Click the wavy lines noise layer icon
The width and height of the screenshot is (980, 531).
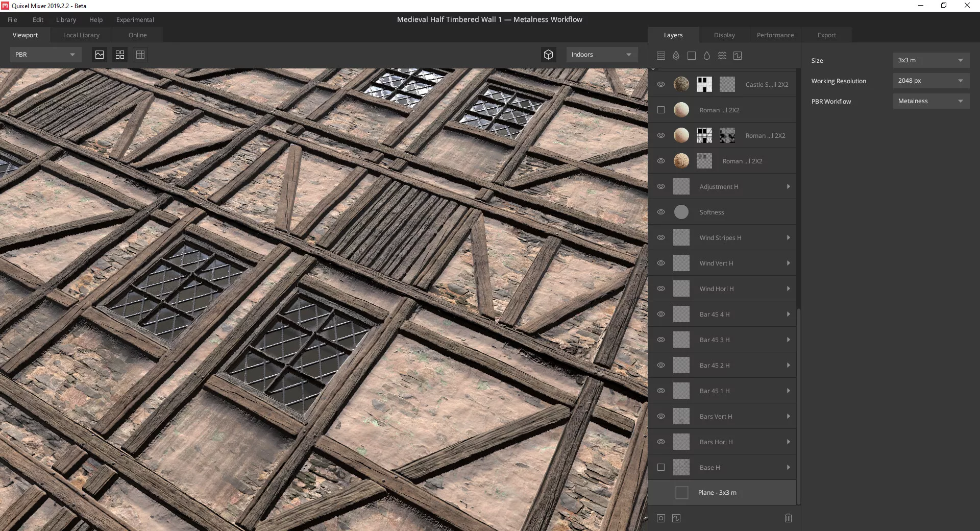click(722, 56)
